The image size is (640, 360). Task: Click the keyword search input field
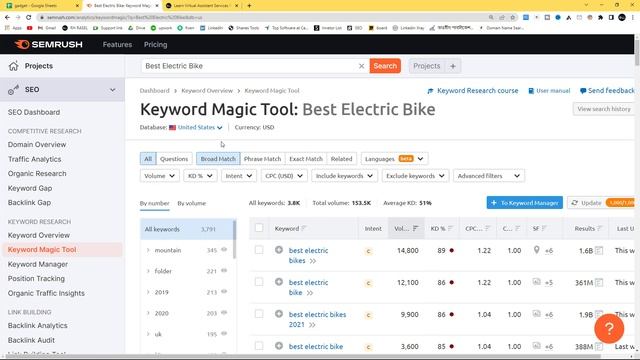(249, 66)
